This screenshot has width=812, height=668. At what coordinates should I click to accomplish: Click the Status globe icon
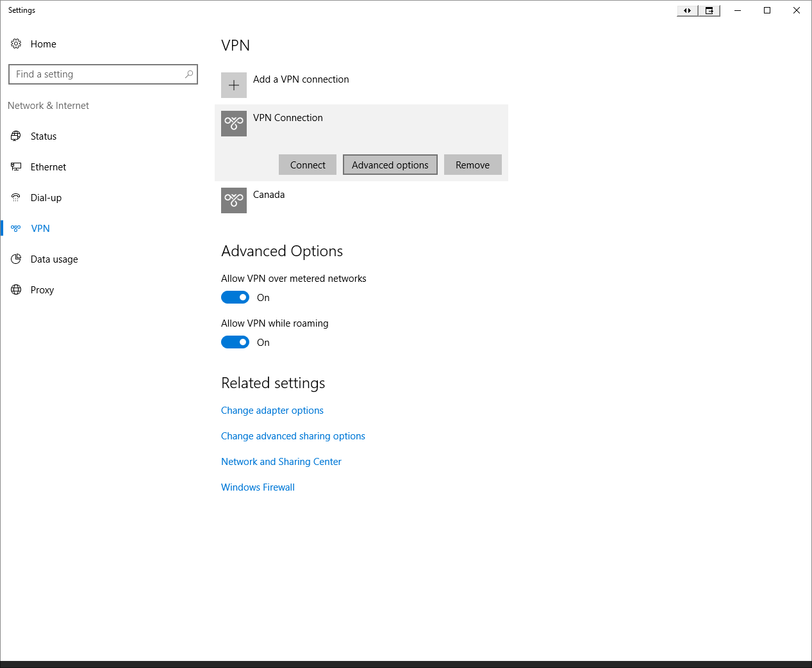(16, 136)
